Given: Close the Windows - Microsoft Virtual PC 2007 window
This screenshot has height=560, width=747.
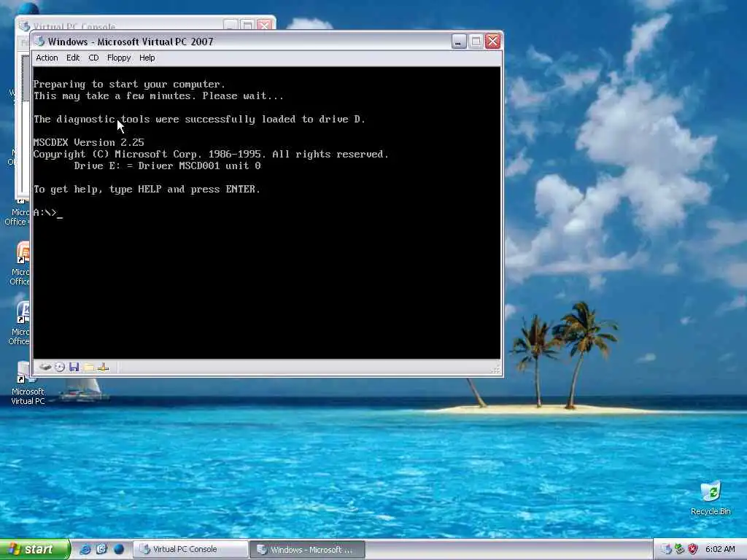Looking at the screenshot, I should coord(492,42).
